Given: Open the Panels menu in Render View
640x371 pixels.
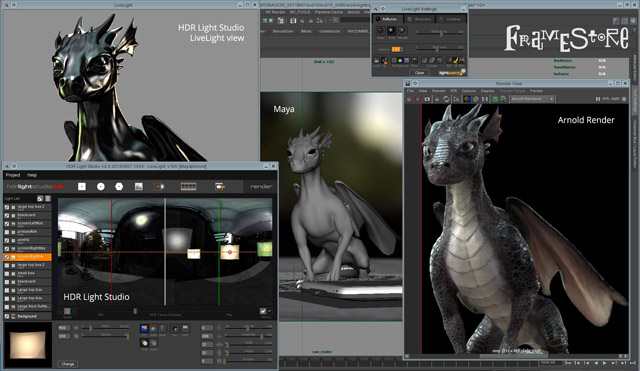Looking at the screenshot, I should 536,91.
